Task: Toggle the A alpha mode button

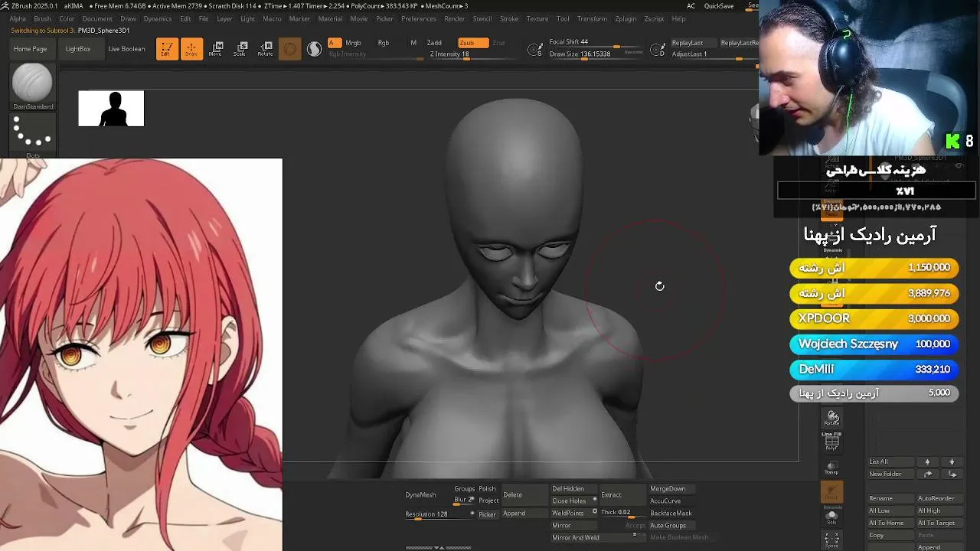Action: (x=334, y=43)
